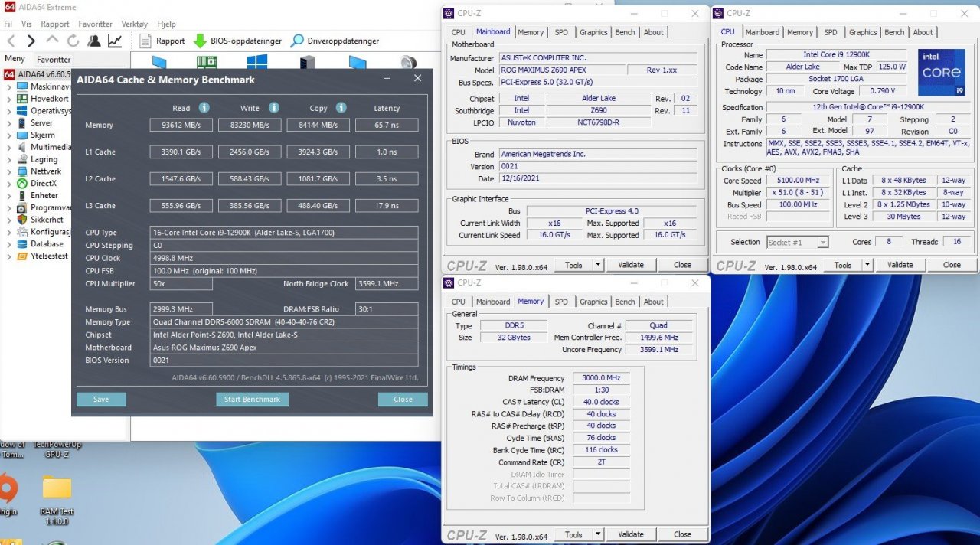980x545 pixels.
Task: Click Validate in the CPU-Z Mainboard window
Action: click(630, 265)
